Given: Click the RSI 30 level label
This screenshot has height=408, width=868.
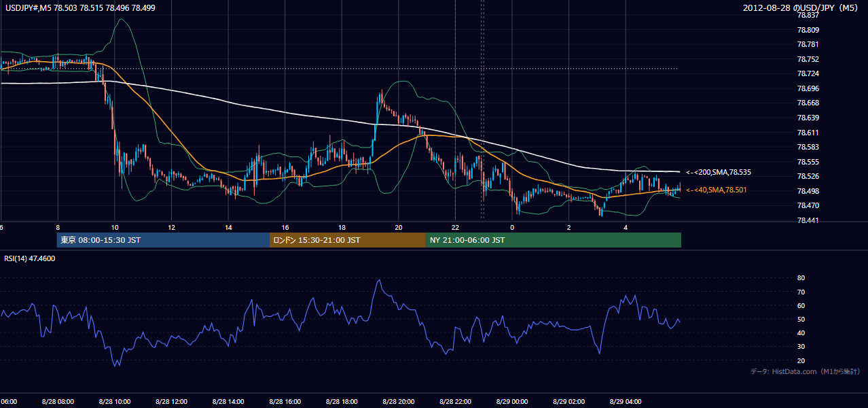Looking at the screenshot, I should click(801, 347).
